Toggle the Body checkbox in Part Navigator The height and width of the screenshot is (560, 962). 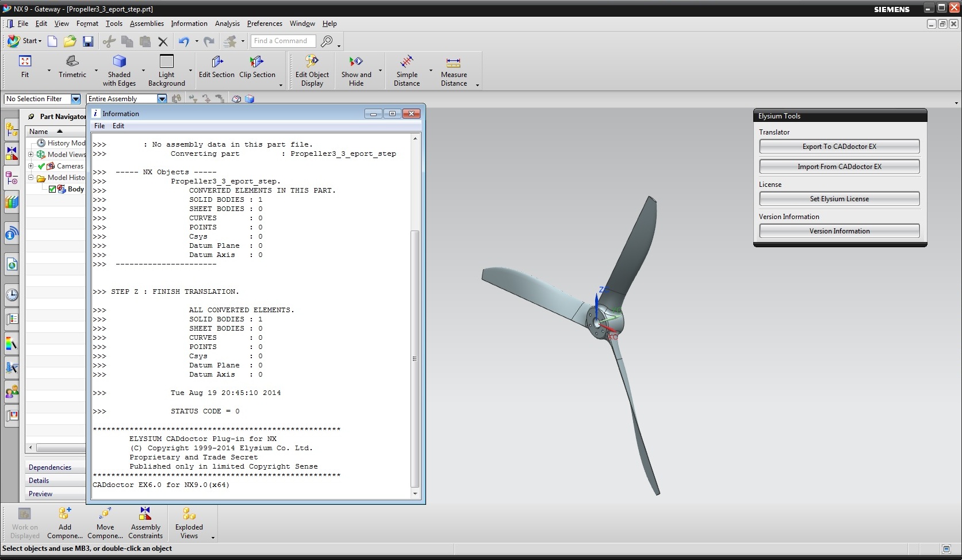(52, 189)
